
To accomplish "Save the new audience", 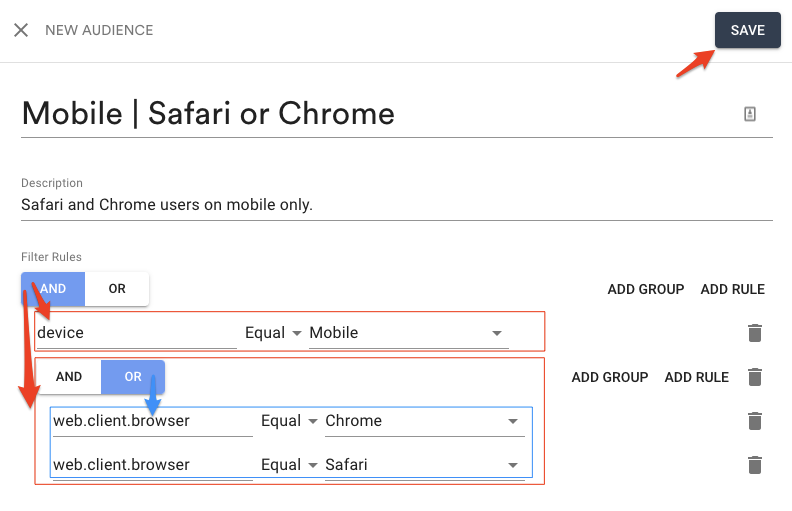I will [748, 30].
